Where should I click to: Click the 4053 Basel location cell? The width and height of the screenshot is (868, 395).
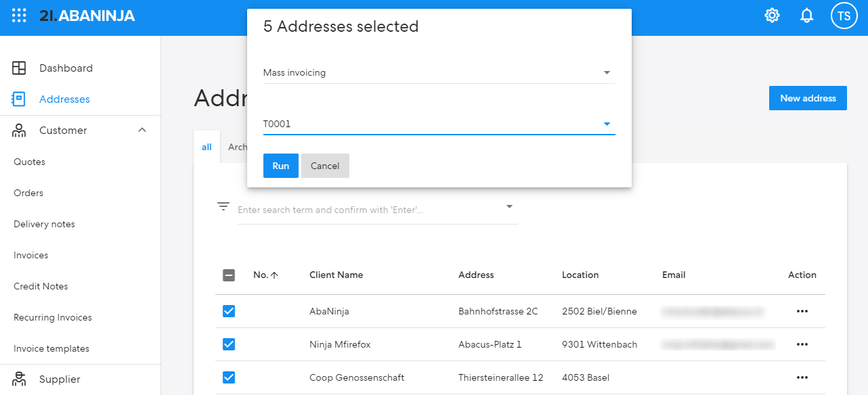pos(586,378)
